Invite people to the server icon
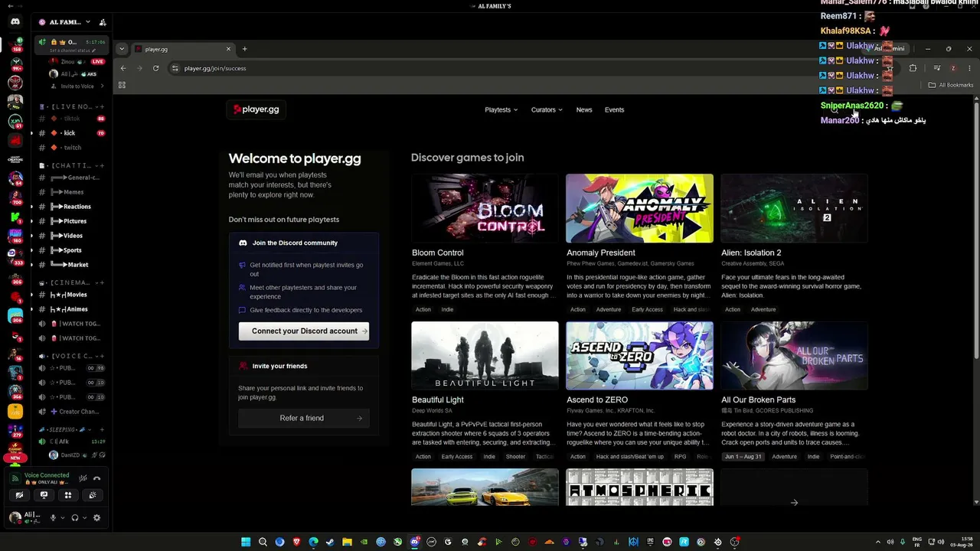The width and height of the screenshot is (980, 551). coord(103,22)
